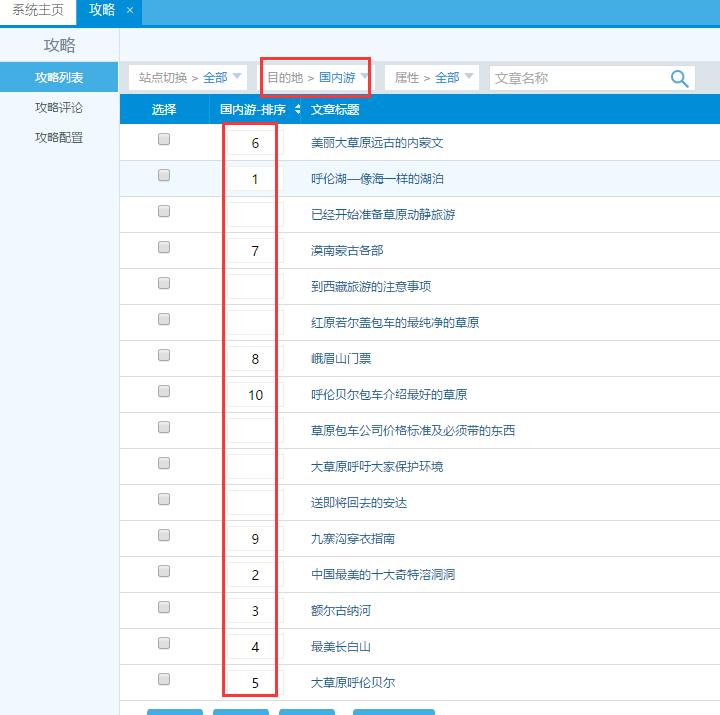Check the box for 红原若尔盖包车的最纯净的草原

(164, 319)
